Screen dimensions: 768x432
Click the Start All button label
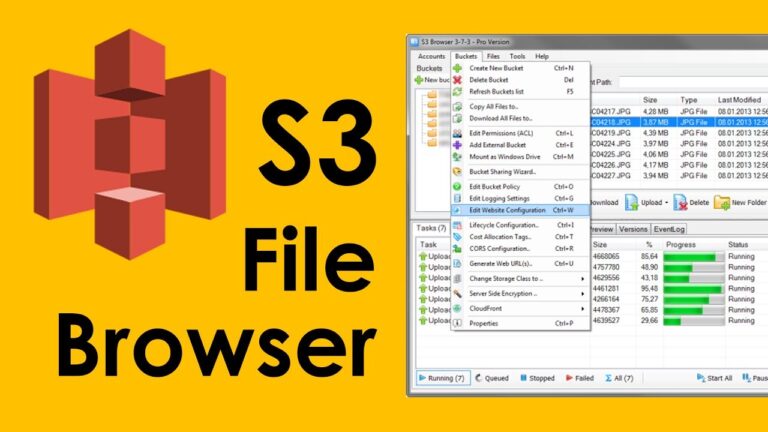pyautogui.click(x=720, y=378)
